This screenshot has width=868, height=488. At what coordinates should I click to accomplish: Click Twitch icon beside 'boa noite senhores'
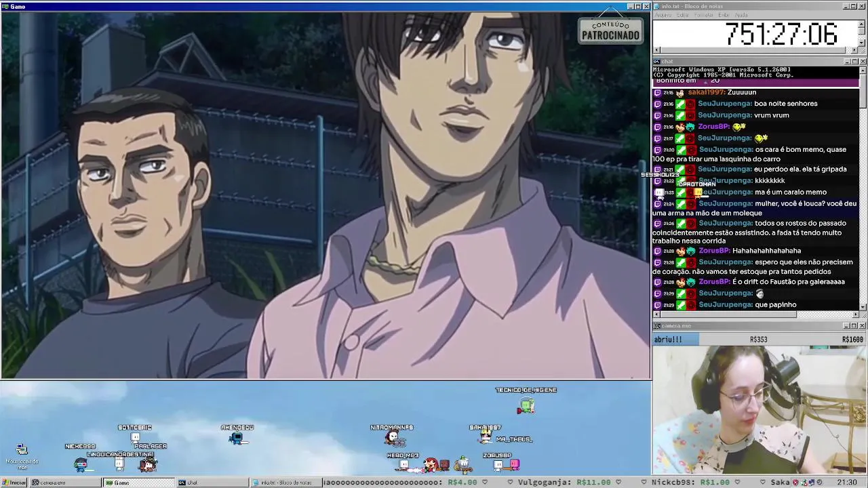click(x=657, y=104)
